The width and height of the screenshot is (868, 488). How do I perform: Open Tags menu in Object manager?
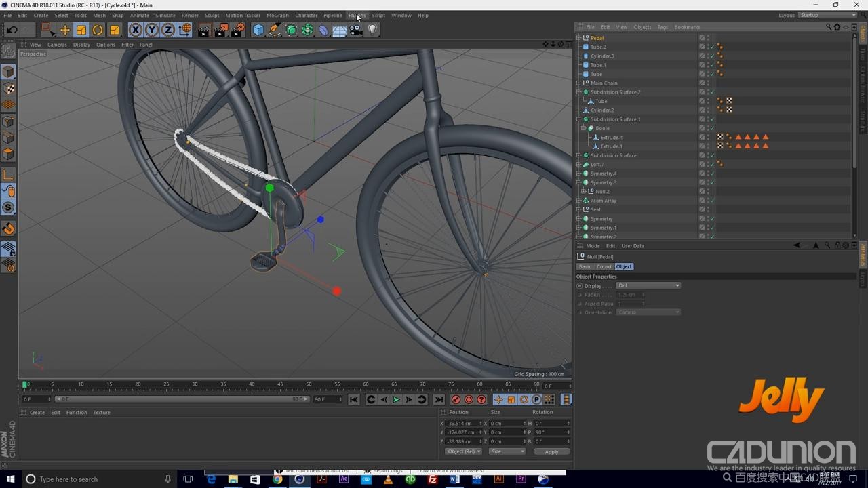point(663,27)
